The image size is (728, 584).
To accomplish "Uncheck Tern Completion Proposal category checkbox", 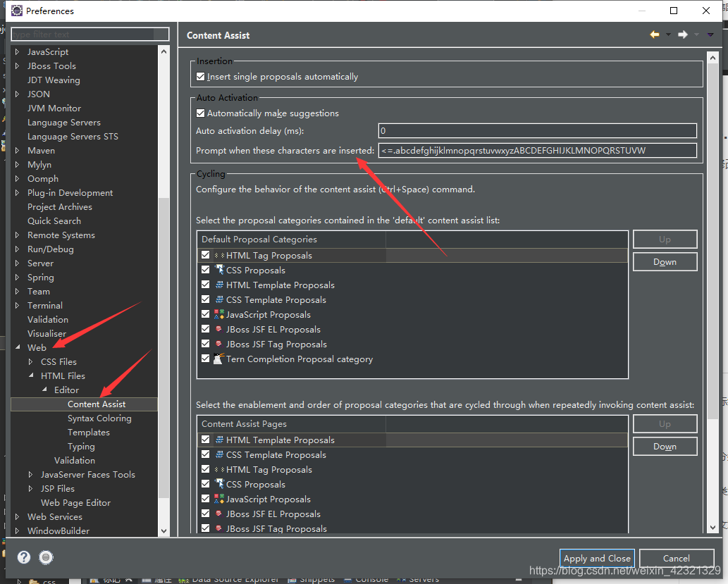I will (x=206, y=359).
